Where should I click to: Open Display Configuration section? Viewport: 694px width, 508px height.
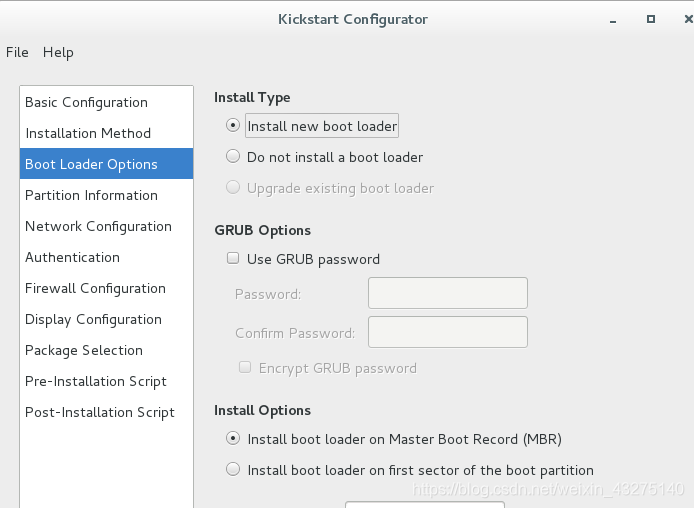point(93,319)
